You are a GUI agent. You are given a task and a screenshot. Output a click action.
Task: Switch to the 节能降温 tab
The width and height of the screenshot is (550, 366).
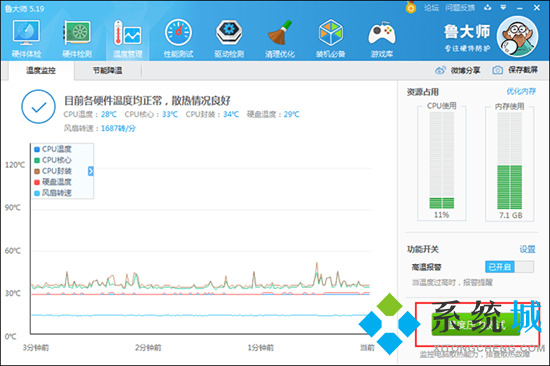(107, 71)
